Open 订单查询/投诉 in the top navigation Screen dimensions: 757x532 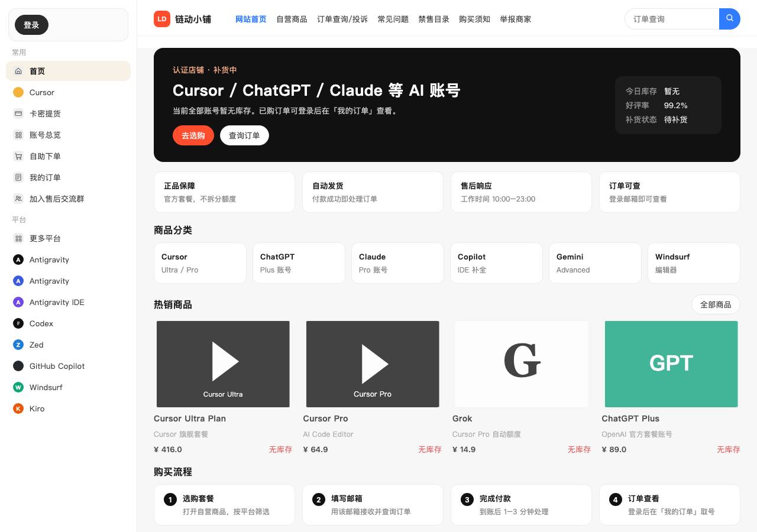click(342, 19)
